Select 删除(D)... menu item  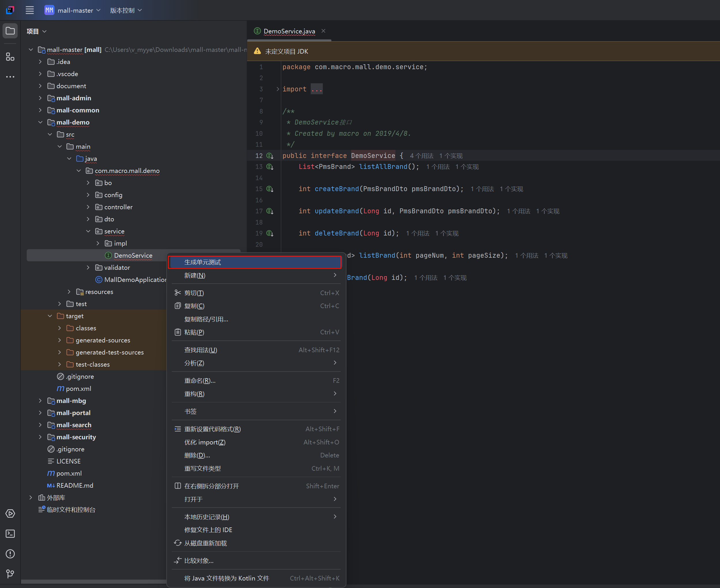[256, 455]
